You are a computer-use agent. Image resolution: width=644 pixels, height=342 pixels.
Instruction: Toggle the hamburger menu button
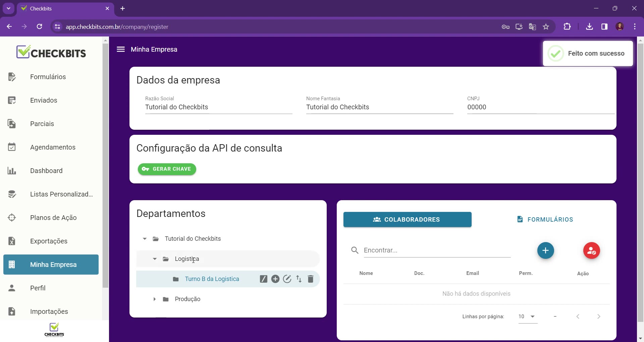click(121, 49)
